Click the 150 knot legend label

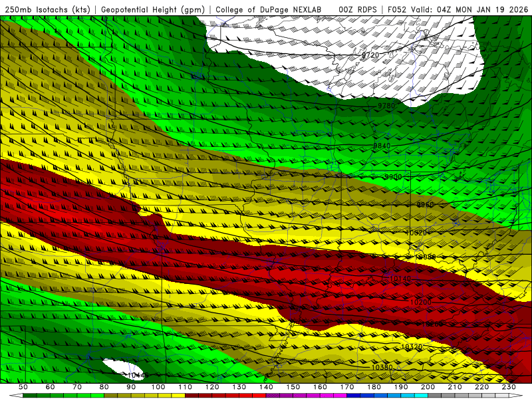tap(293, 387)
